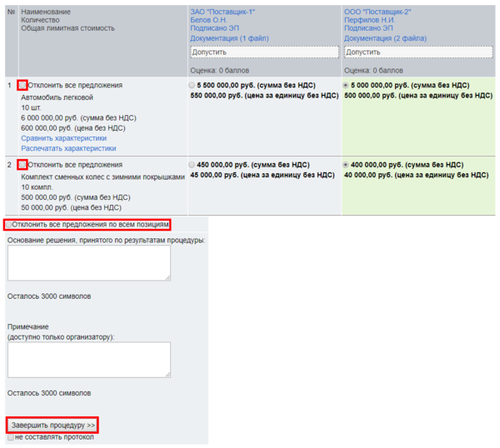500x448 pixels.
Task: Tick the 'не составлять протокол' checkbox
Action: pos(10,436)
